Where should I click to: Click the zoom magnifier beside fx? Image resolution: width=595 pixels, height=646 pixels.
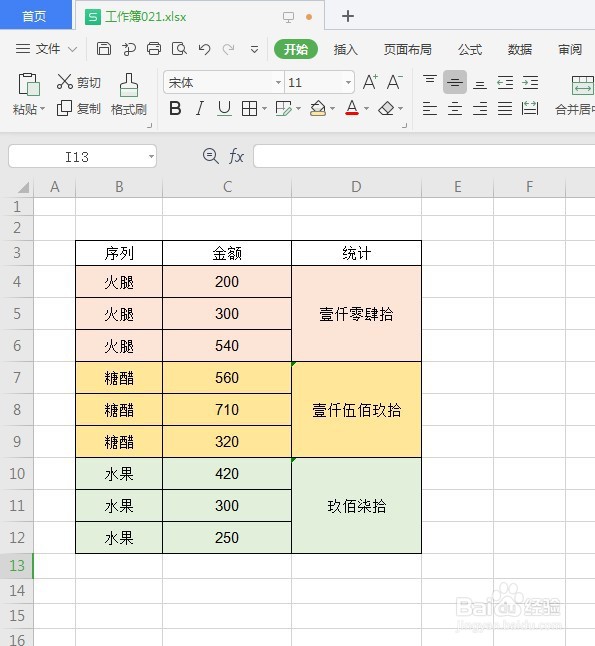[x=211, y=156]
